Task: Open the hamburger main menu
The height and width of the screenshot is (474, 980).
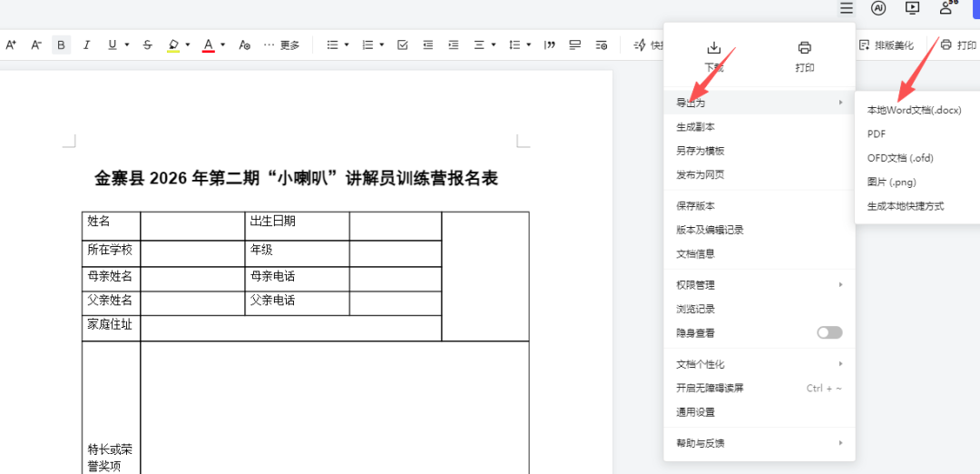Action: click(x=847, y=8)
